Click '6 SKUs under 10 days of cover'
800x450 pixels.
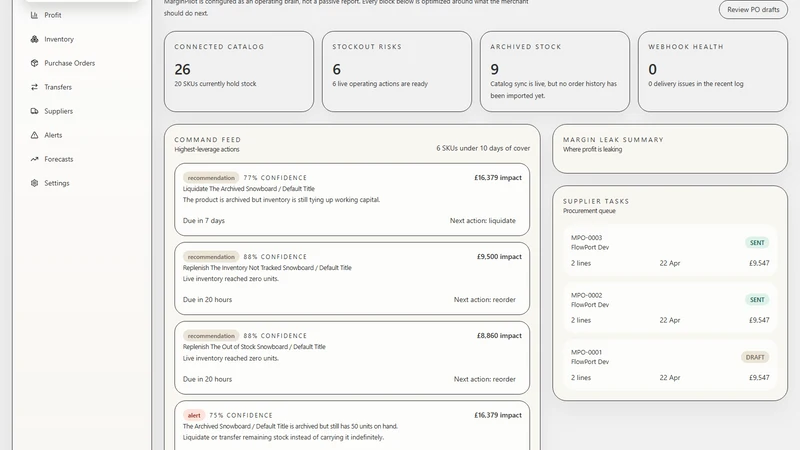point(483,148)
